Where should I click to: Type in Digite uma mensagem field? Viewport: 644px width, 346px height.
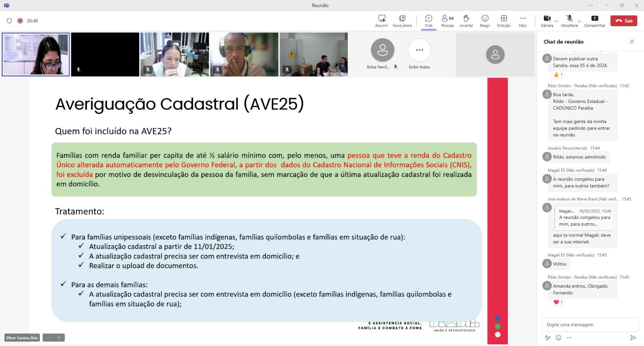[x=590, y=325]
